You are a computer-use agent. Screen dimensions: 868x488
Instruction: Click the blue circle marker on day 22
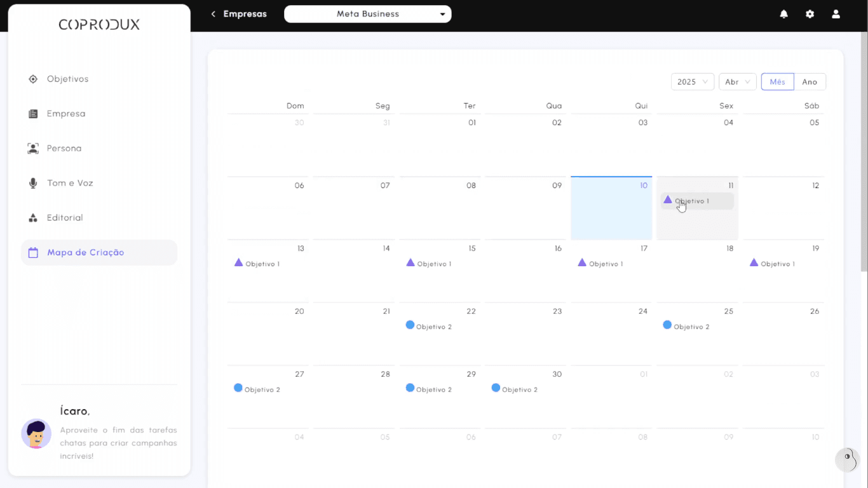410,325
